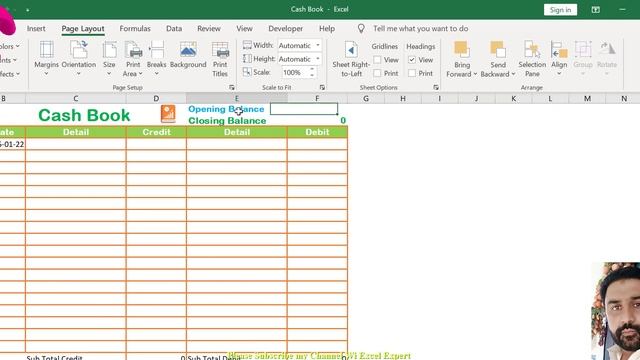Go to the Review tab

[x=209, y=29]
